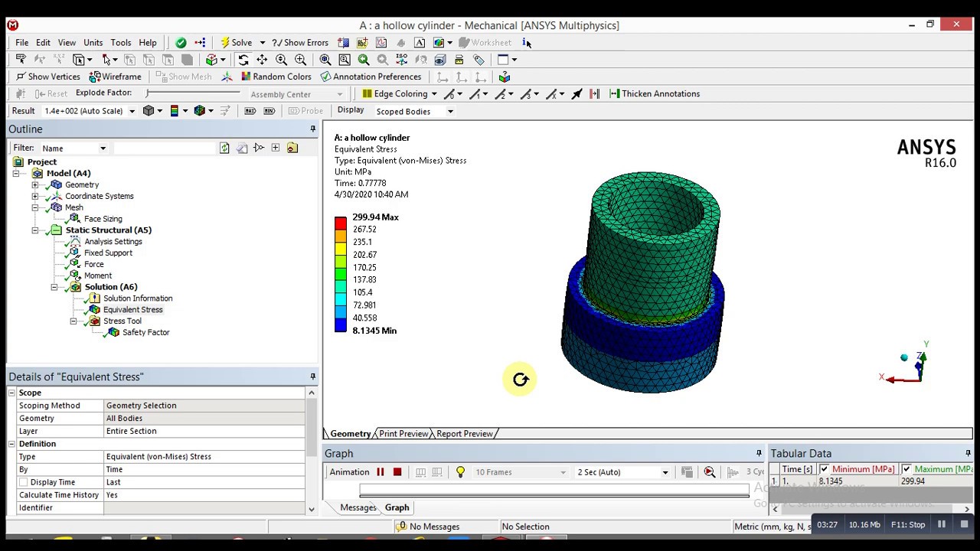
Task: Expand the Geometry tree node
Action: 35,185
